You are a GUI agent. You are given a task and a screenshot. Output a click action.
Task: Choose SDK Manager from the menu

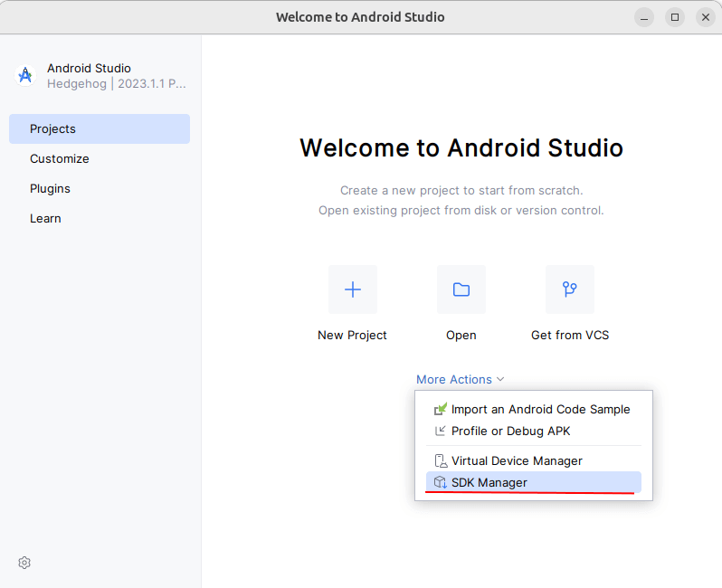(x=533, y=482)
